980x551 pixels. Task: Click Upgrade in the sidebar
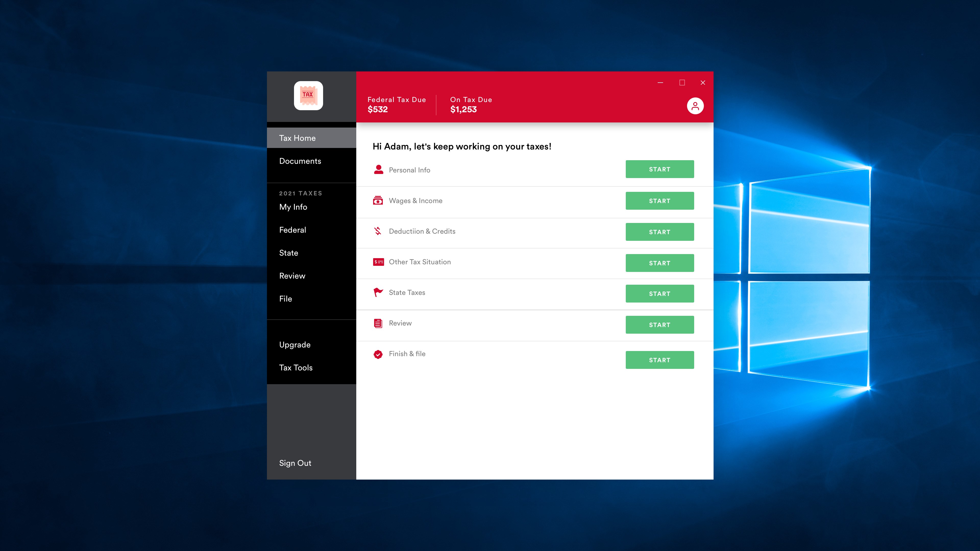pos(295,344)
